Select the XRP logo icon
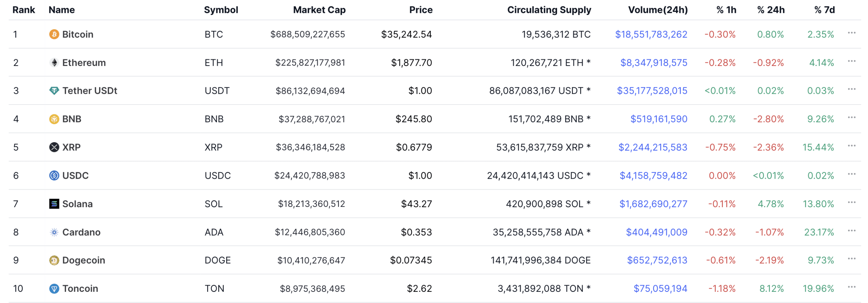This screenshot has width=868, height=303. [54, 147]
